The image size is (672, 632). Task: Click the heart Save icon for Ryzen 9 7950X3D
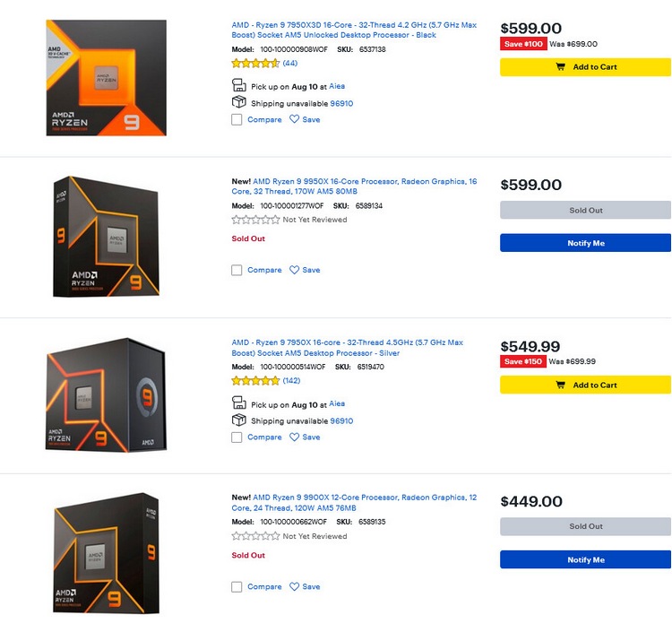[x=294, y=119]
